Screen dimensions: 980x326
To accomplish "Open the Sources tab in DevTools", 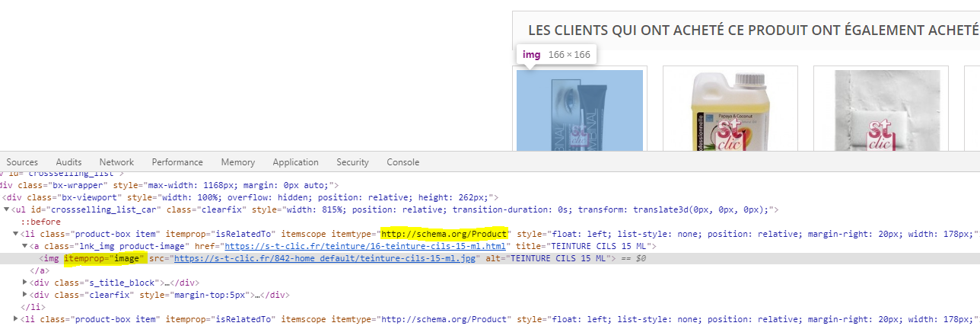I will (x=22, y=162).
